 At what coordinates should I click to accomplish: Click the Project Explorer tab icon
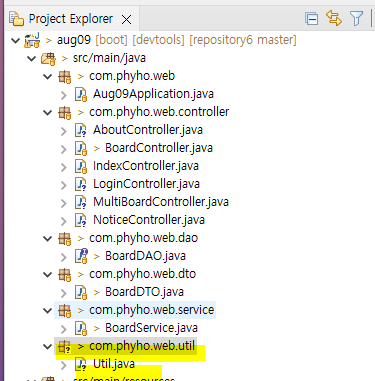[16, 19]
